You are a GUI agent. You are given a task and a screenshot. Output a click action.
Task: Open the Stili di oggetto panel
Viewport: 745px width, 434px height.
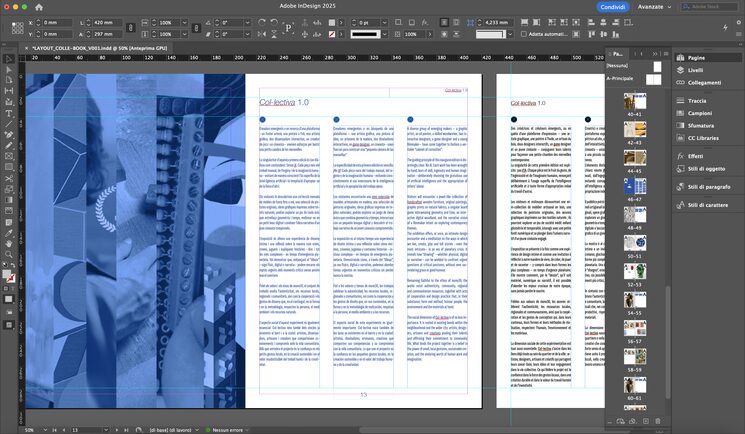(708, 168)
